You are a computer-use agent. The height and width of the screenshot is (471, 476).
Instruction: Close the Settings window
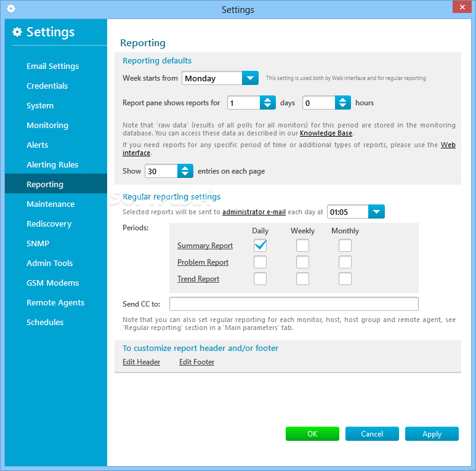pyautogui.click(x=462, y=7)
